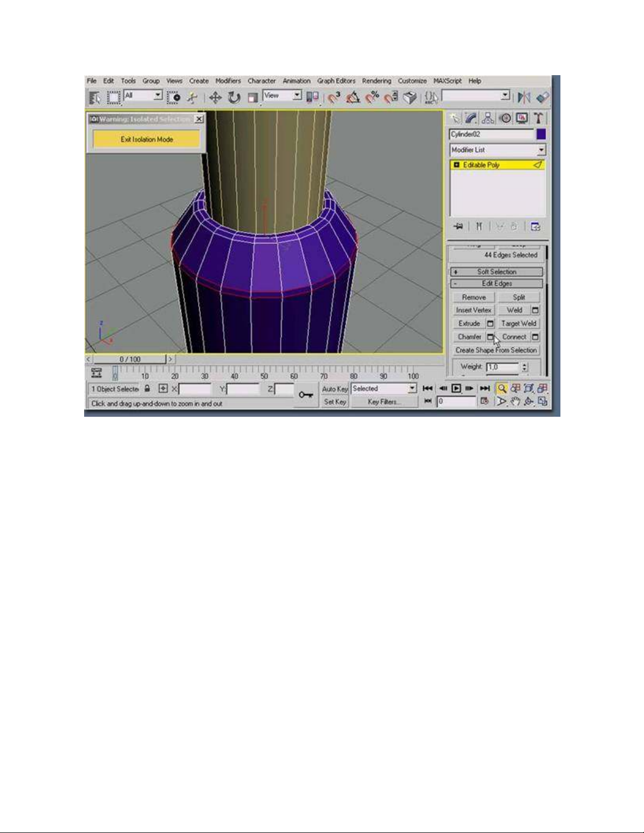Click the Set Keys key icon
The image size is (644, 833).
pyautogui.click(x=306, y=395)
